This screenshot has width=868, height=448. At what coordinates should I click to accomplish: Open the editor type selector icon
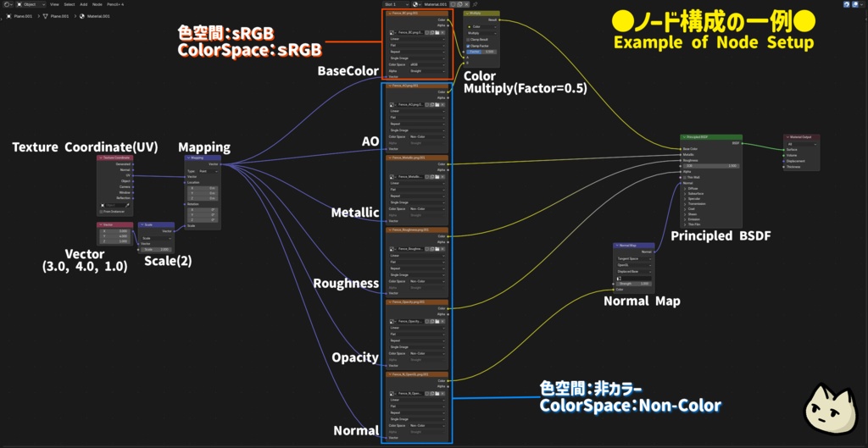coord(8,4)
